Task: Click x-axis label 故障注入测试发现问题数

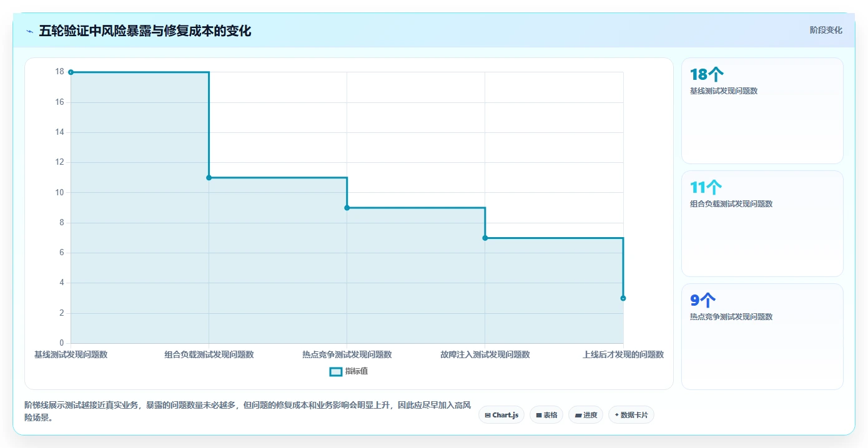Action: (x=485, y=354)
